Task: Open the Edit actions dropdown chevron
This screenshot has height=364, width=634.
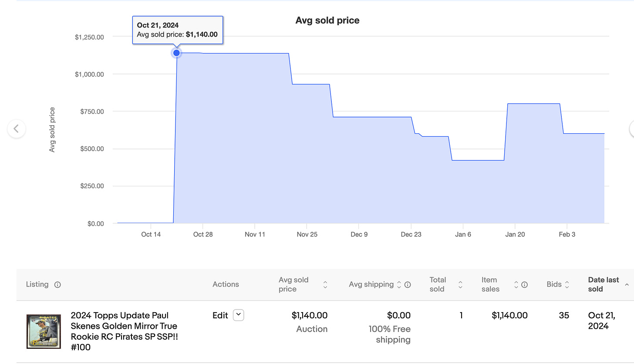Action: coord(238,315)
